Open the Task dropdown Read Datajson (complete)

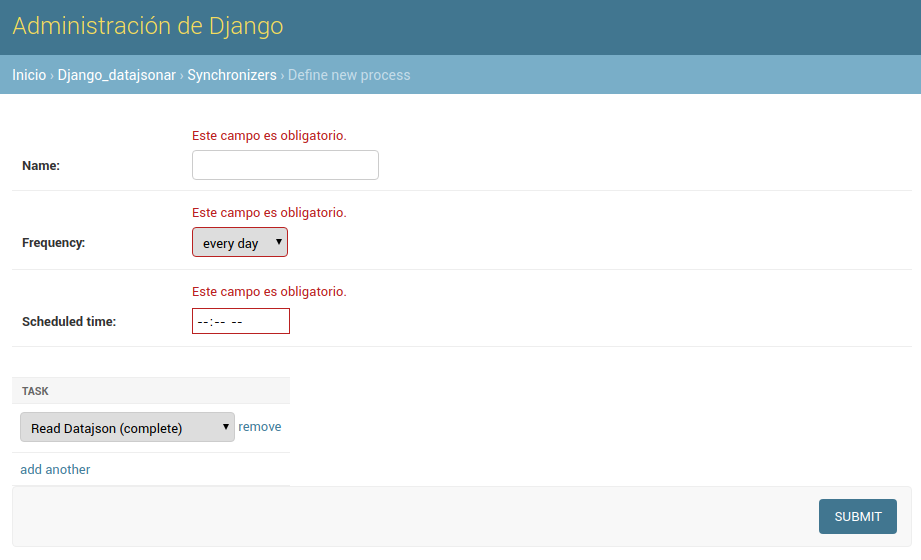click(x=127, y=427)
